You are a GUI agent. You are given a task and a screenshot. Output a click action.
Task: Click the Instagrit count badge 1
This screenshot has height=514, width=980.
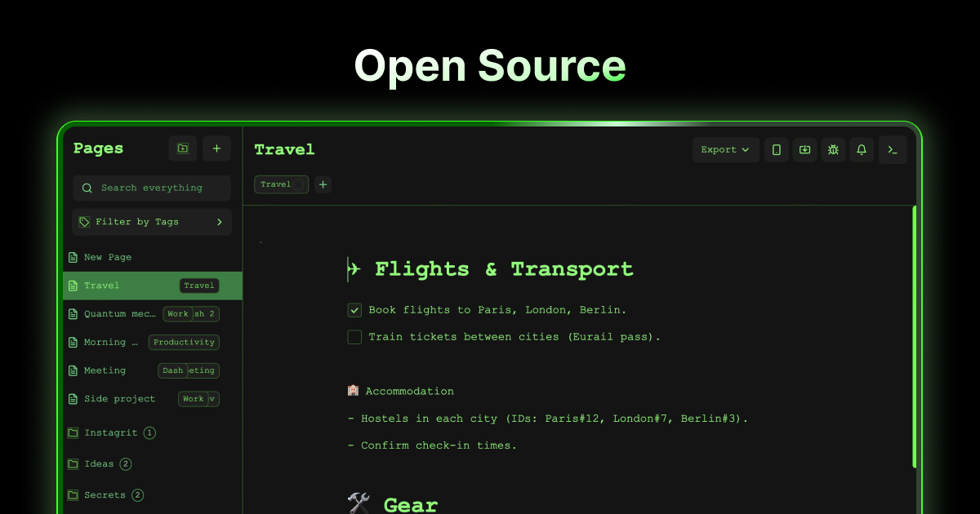149,433
